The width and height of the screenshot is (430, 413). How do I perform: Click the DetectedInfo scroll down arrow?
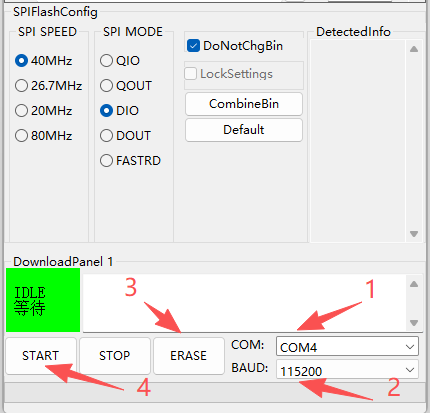click(414, 234)
